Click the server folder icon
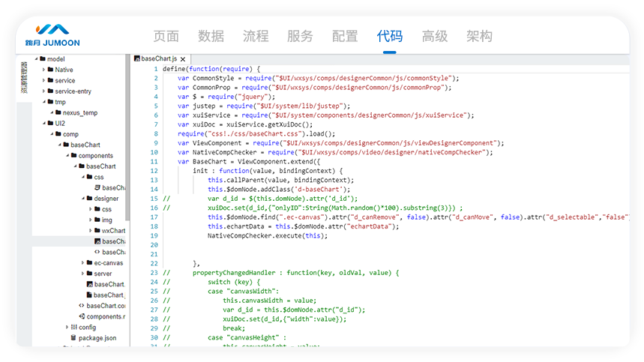644x362 pixels. pos(89,273)
